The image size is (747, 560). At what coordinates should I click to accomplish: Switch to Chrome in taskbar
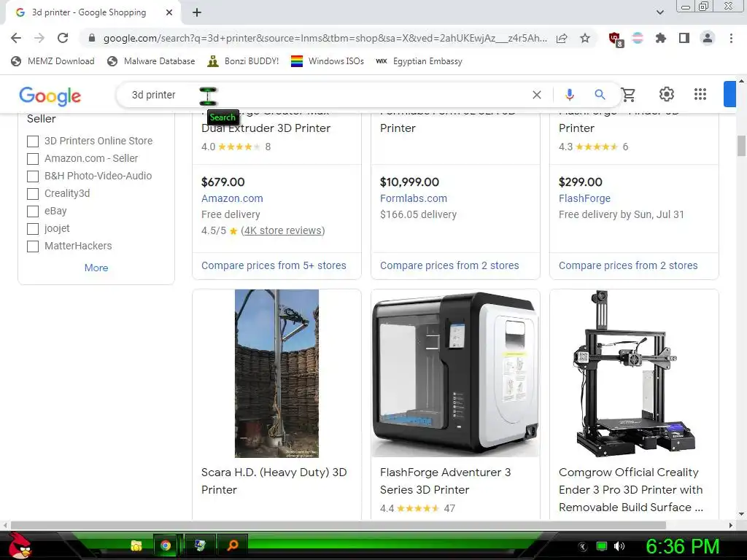point(166,545)
